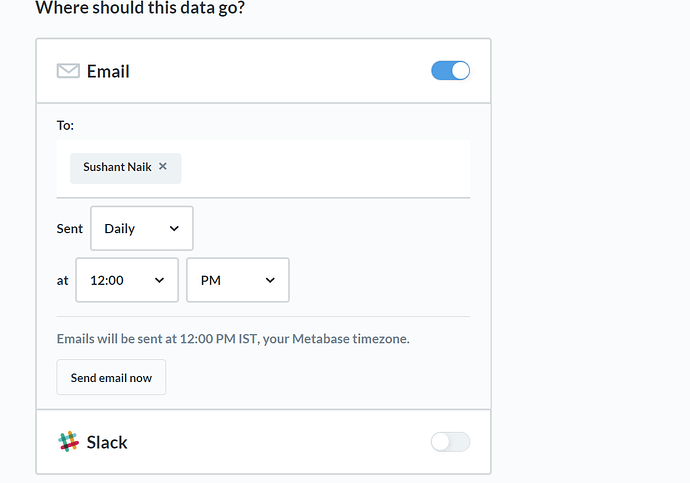Click the empty area of the recipients field

coord(326,168)
